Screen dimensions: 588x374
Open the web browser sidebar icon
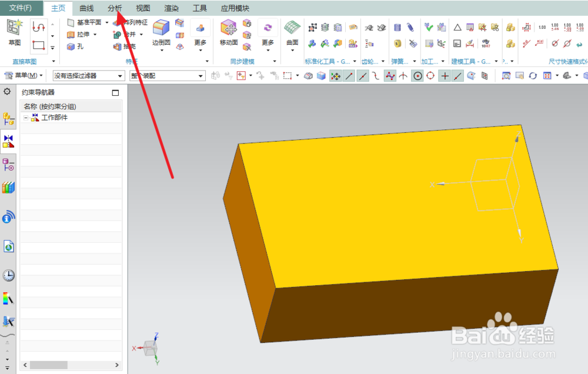[8, 246]
